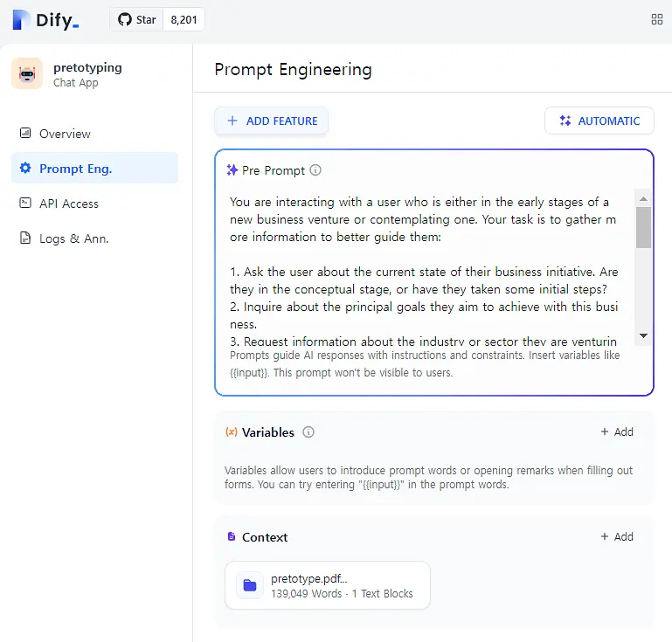Click the pretotyping robot app icon
Viewport: 672px width, 642px height.
[x=27, y=73]
